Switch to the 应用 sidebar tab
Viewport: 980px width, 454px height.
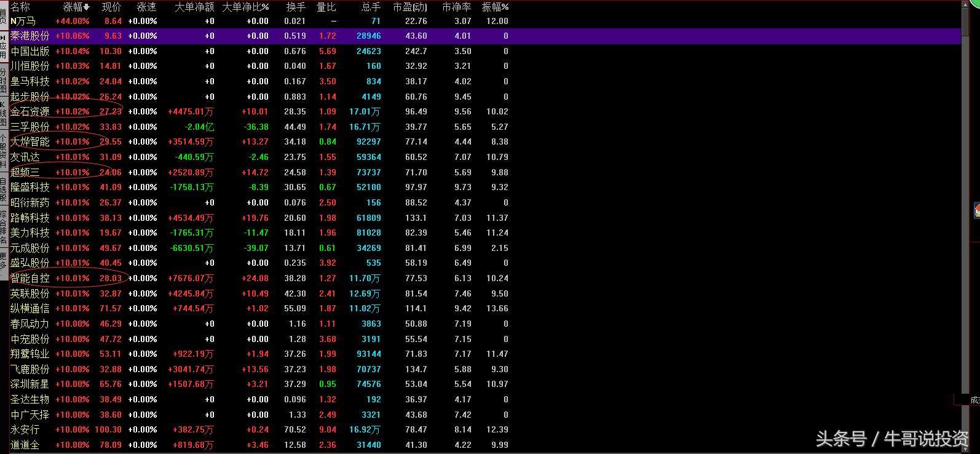(x=3, y=47)
